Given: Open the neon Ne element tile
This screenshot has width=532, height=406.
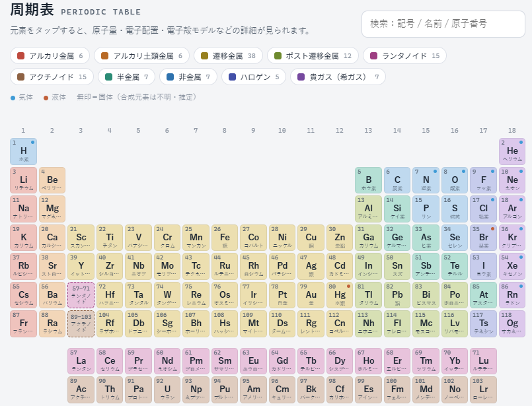Looking at the screenshot, I should [512, 180].
